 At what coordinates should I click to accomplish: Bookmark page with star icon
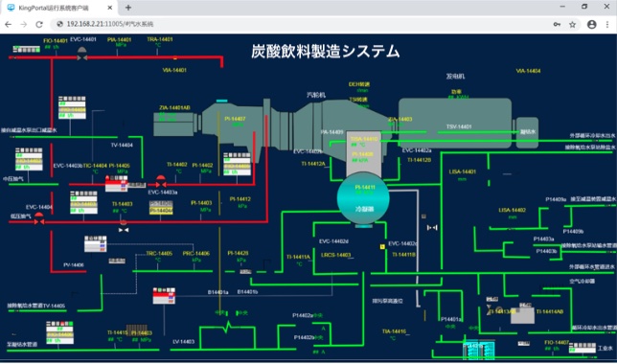[x=573, y=24]
